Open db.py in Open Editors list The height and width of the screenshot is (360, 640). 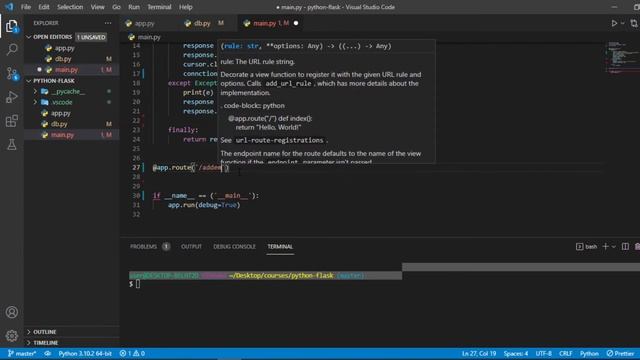pyautogui.click(x=63, y=59)
